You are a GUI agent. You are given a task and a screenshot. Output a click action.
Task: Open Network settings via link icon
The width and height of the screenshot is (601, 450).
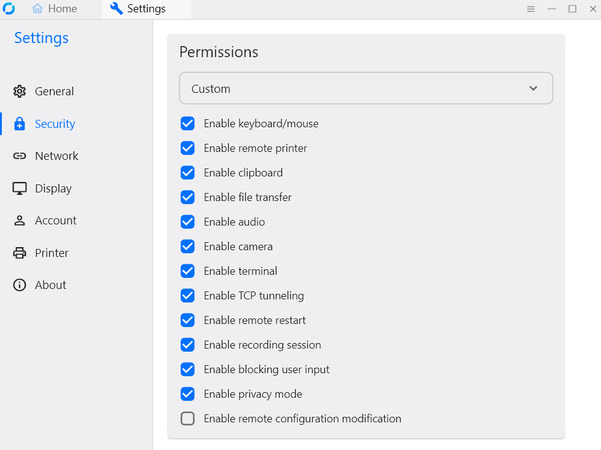[20, 156]
